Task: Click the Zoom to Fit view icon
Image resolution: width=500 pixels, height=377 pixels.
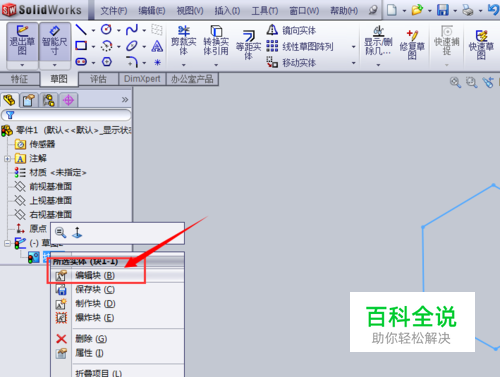Action: [x=455, y=82]
